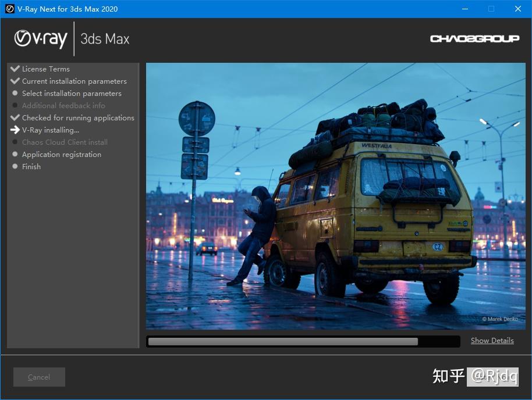Select the Select installation parameters radio bullet
Image resolution: width=532 pixels, height=400 pixels.
15,93
